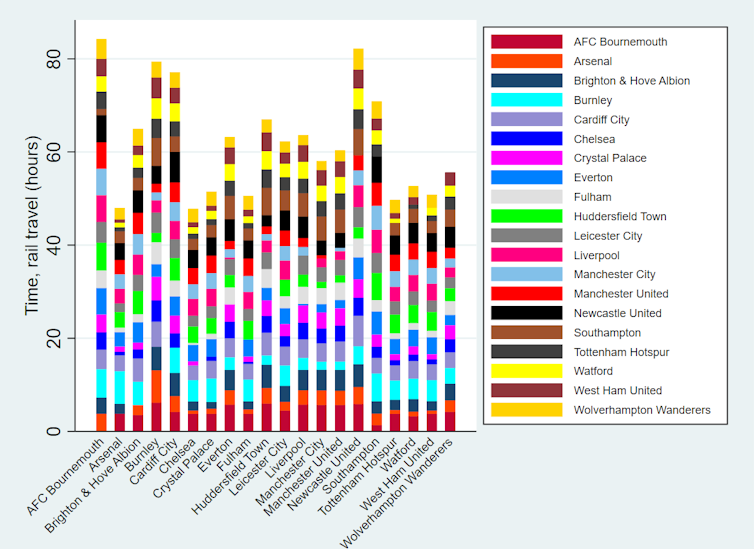Click the legend text 'Cardiff City'

(602, 120)
